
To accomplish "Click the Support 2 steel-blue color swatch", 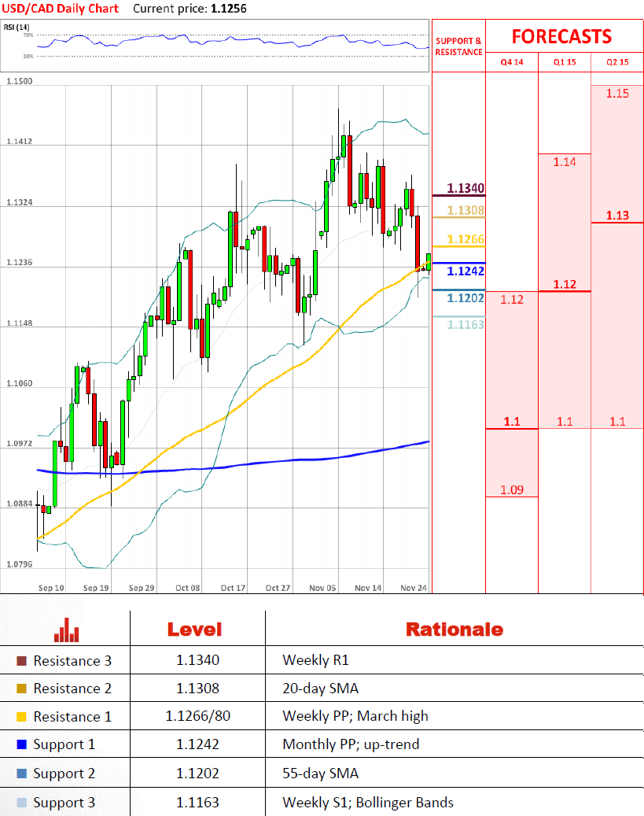I will (x=21, y=774).
